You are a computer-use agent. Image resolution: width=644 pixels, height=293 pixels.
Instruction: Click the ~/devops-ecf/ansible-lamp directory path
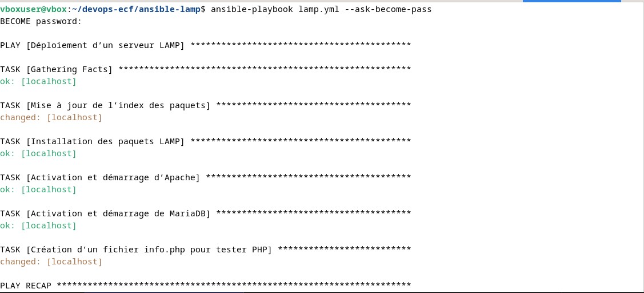pos(136,10)
